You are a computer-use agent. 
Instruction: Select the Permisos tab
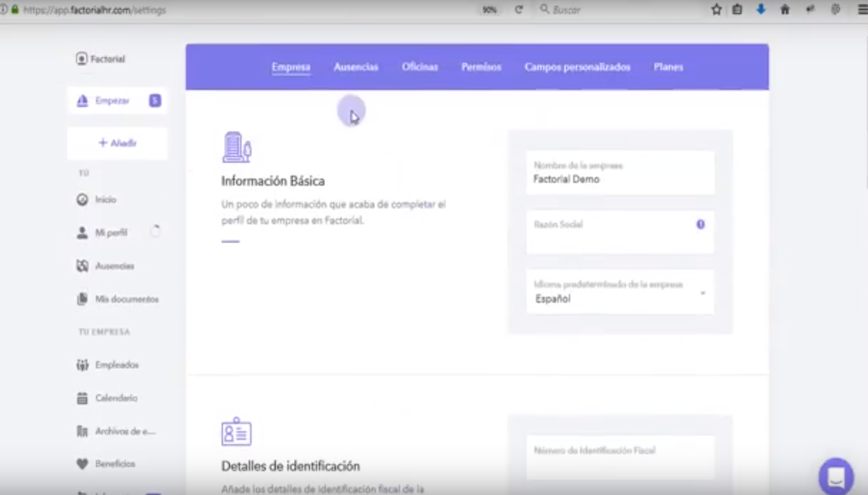[x=481, y=67]
